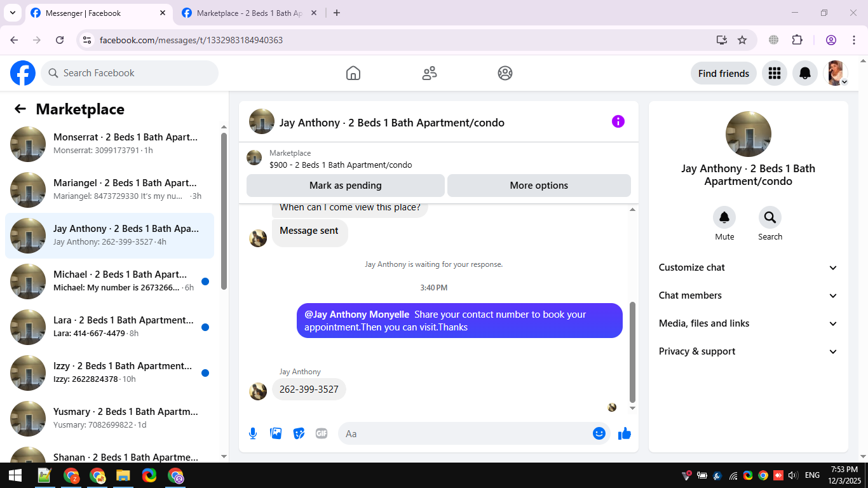Open the $900 Marketplace listing link
The width and height of the screenshot is (868, 488).
click(341, 165)
